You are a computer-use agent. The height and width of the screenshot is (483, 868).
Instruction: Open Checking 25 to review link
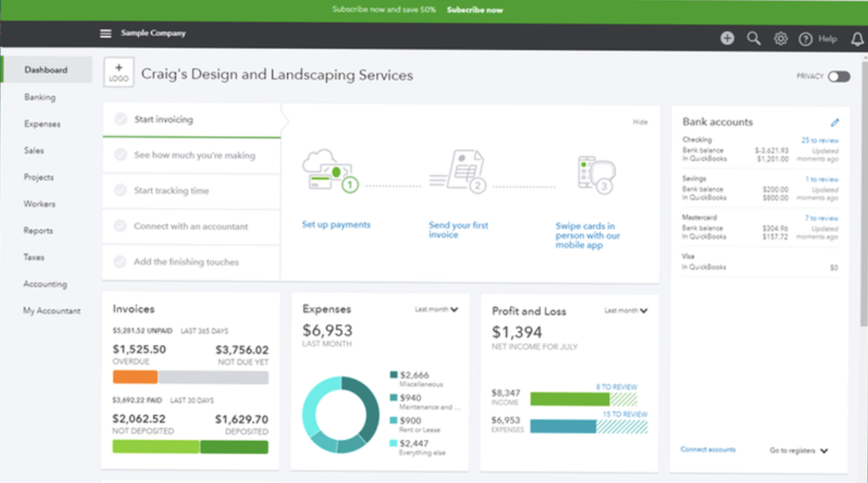click(x=820, y=140)
